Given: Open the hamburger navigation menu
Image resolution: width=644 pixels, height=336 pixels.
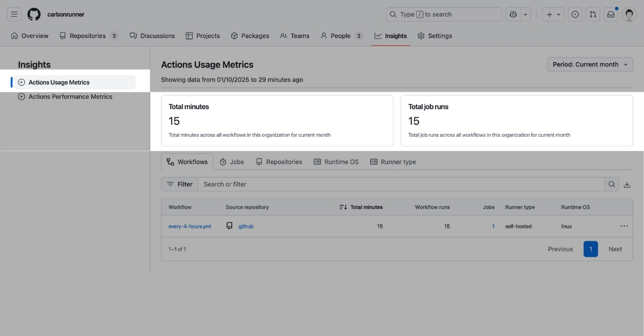Looking at the screenshot, I should [x=14, y=14].
